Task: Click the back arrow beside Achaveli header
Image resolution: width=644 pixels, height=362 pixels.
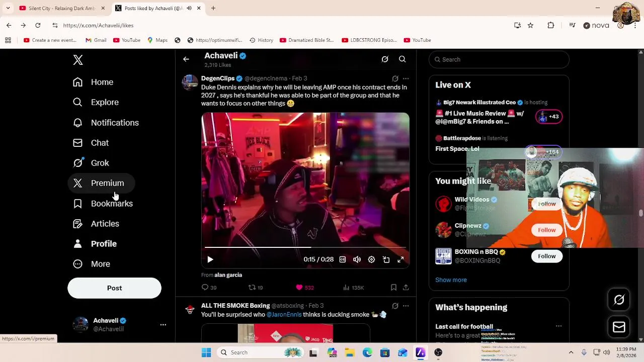Action: click(x=186, y=59)
